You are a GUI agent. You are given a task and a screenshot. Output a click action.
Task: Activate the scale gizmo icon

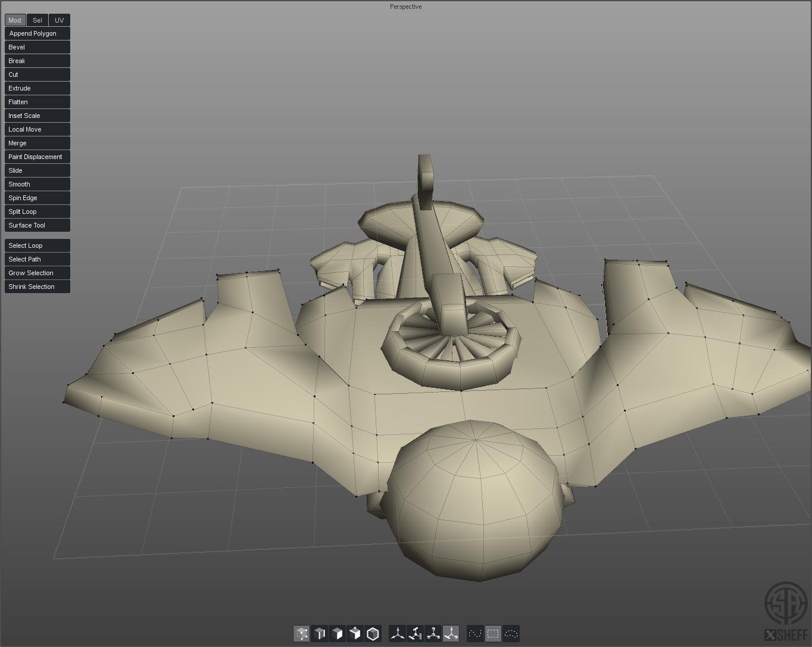[433, 634]
